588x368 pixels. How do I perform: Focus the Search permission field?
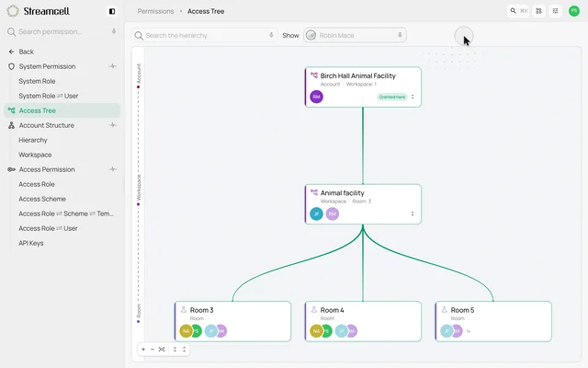(62, 31)
